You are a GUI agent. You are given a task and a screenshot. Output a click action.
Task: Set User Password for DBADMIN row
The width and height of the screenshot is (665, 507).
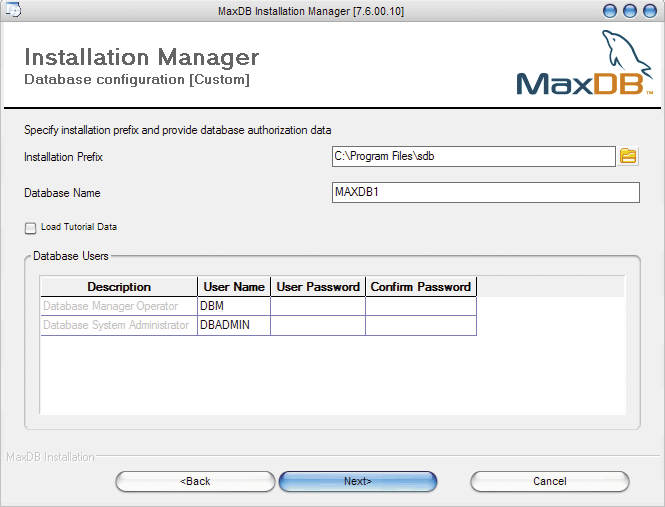[318, 325]
